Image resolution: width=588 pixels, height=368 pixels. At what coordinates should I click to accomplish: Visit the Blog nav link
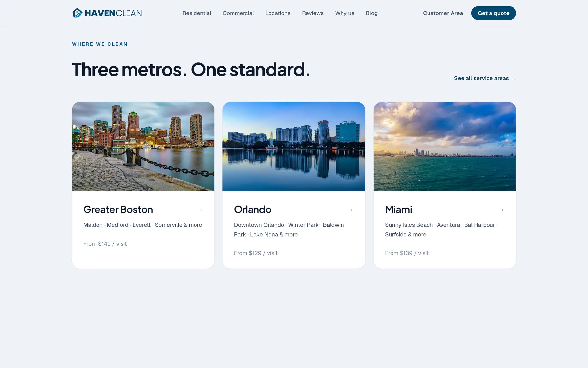coord(372,13)
